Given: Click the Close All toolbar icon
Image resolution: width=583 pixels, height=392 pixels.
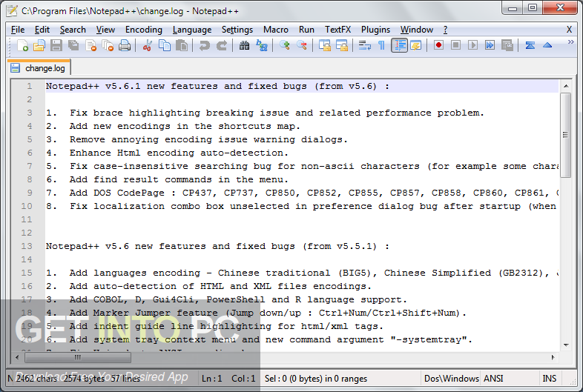Looking at the screenshot, I should click(x=108, y=45).
